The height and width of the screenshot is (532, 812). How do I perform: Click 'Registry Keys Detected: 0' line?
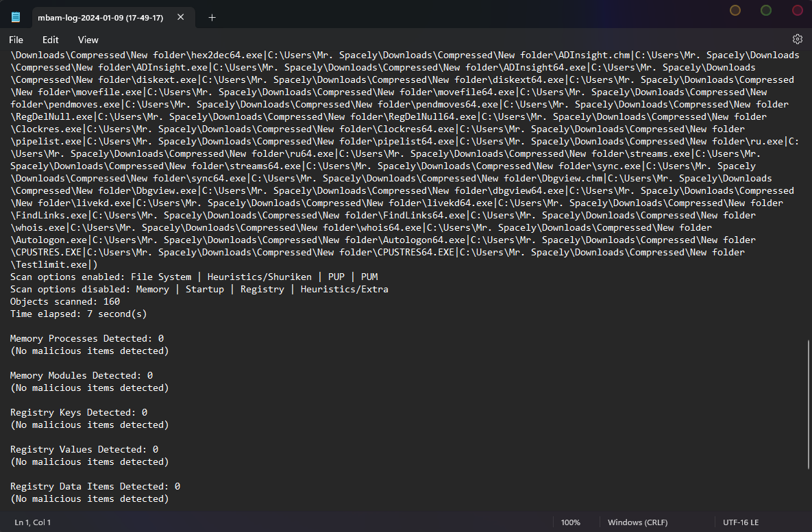point(79,412)
